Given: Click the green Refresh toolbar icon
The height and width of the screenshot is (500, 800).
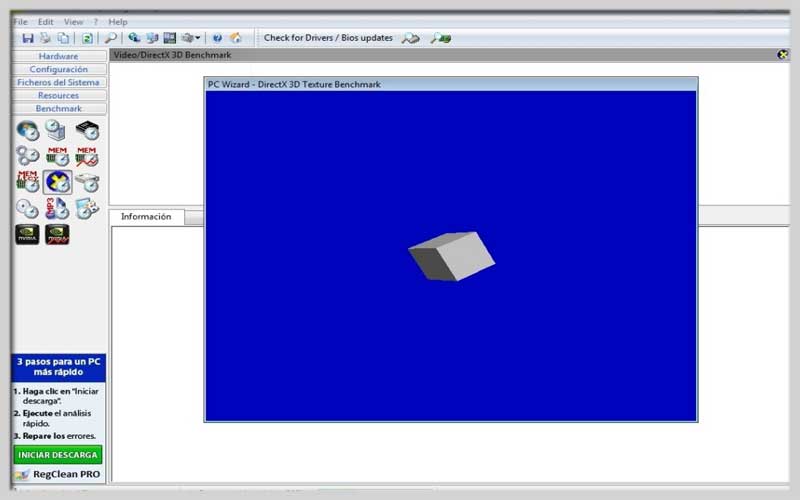Looking at the screenshot, I should tap(87, 38).
